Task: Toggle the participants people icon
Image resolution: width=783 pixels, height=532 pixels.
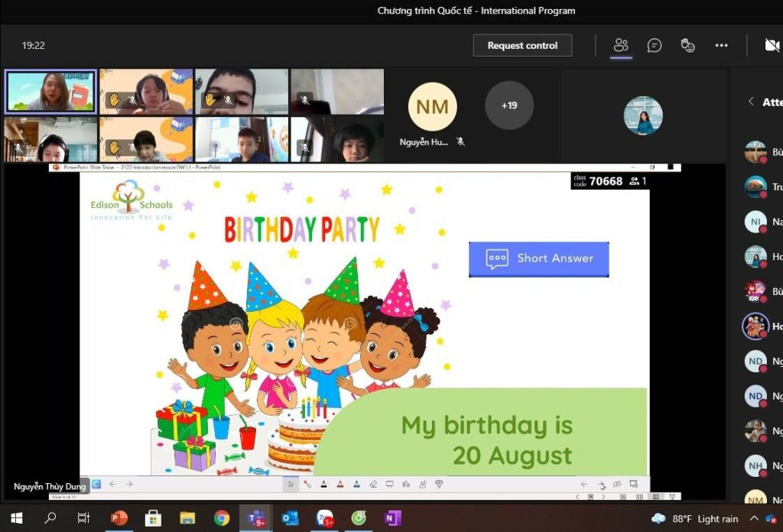Action: [x=621, y=46]
